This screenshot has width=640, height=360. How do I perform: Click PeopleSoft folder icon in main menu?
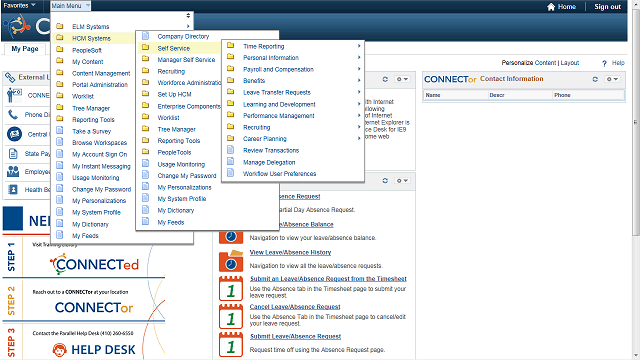tap(60, 49)
